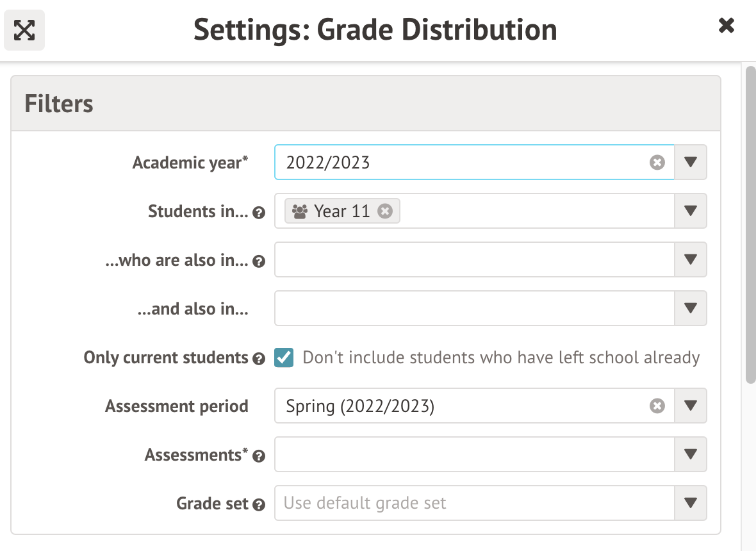Close the Grade Distribution settings dialog
756x551 pixels.
(726, 26)
